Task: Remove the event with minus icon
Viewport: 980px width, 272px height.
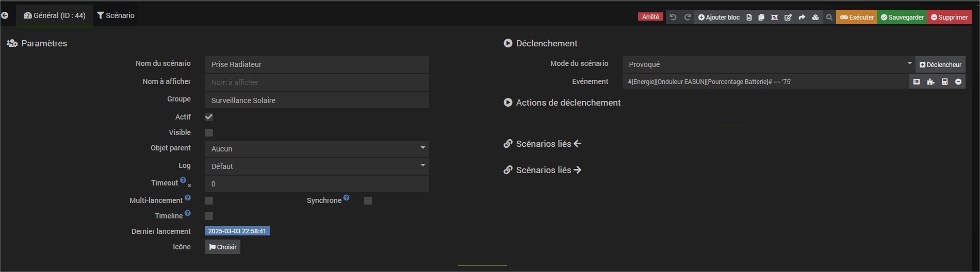Action: tap(958, 81)
